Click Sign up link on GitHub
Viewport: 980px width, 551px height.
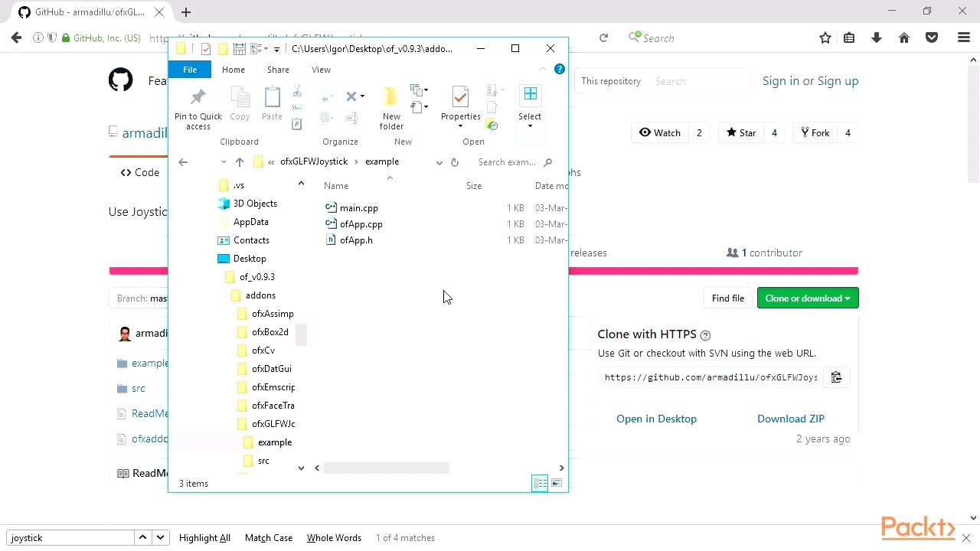click(x=838, y=80)
